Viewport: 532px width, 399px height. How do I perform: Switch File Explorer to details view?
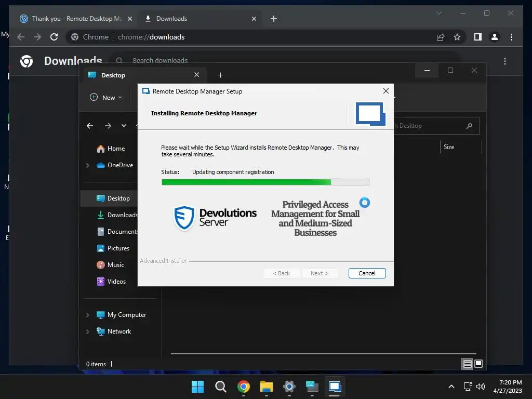(x=467, y=364)
